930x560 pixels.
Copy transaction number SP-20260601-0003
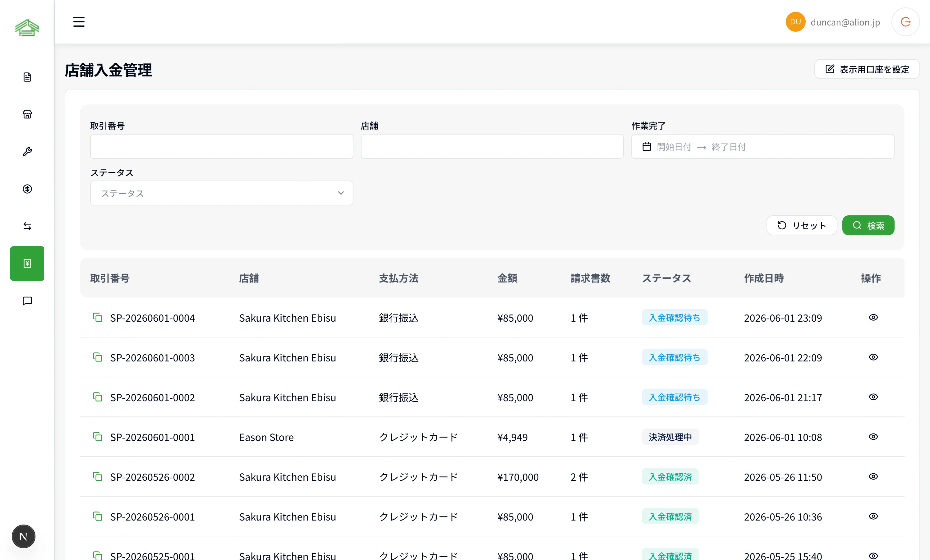98,357
